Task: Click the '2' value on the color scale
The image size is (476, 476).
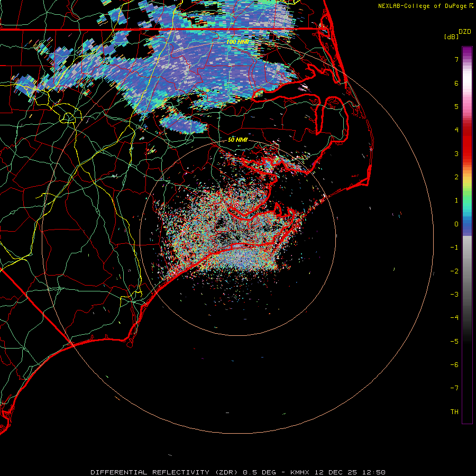Action: (x=456, y=177)
